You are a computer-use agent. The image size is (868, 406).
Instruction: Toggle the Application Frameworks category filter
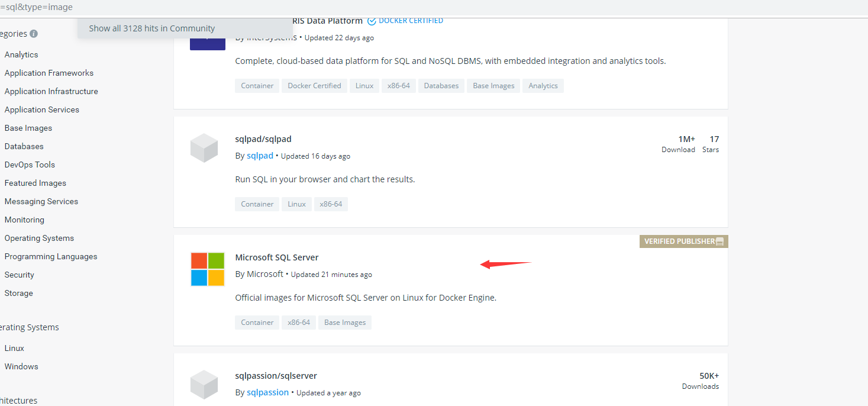pos(49,73)
